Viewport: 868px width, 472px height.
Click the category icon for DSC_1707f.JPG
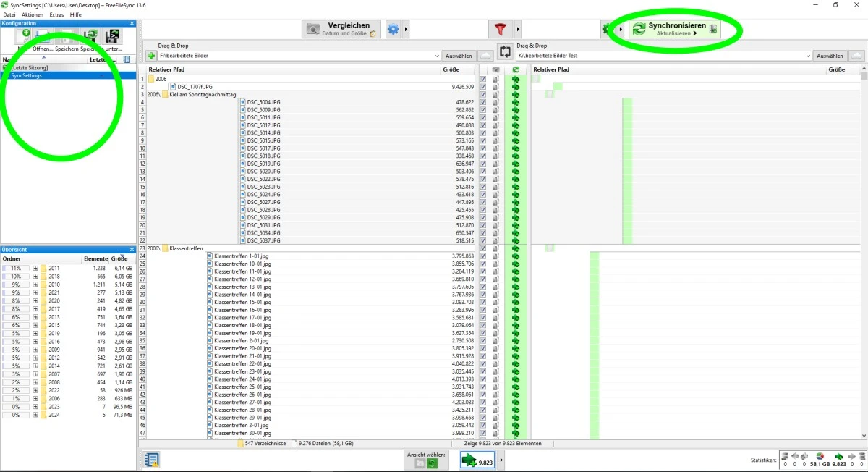pyautogui.click(x=495, y=87)
